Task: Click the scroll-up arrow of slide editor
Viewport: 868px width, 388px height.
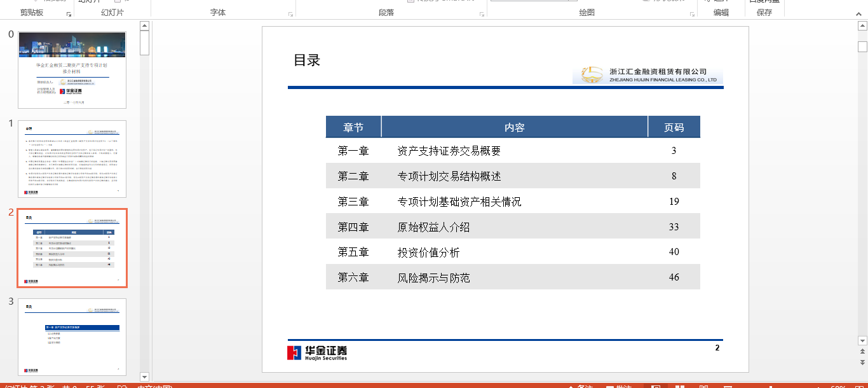Action: [862, 26]
